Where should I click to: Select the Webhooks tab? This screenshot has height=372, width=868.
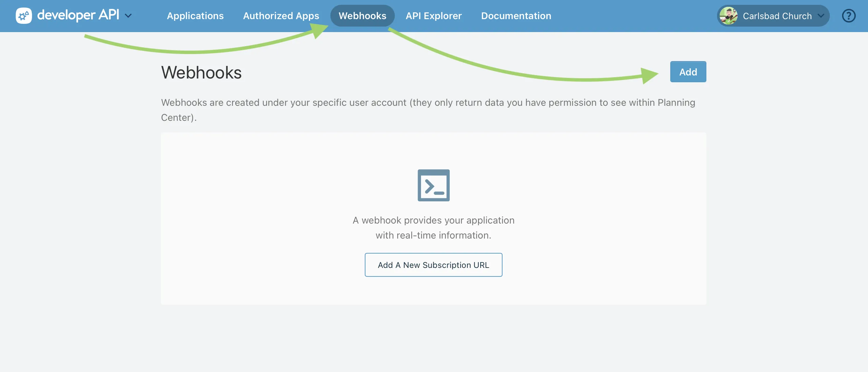362,16
